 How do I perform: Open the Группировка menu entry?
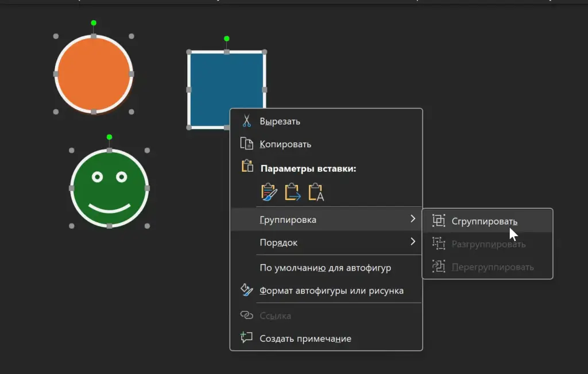326,219
